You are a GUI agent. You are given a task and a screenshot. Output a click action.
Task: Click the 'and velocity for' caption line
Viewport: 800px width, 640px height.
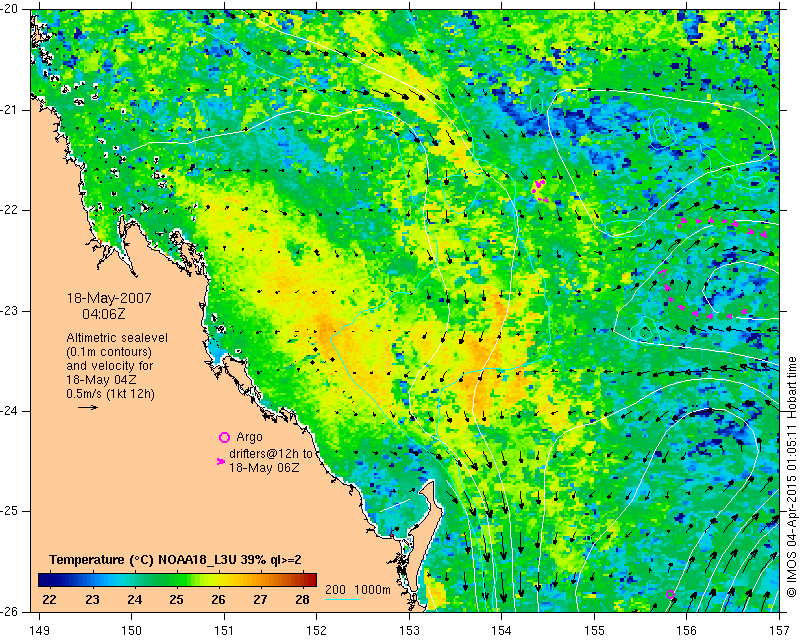click(x=110, y=366)
